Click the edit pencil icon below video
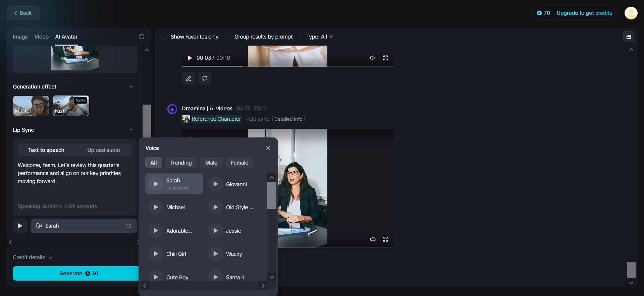644x296 pixels. pos(189,78)
